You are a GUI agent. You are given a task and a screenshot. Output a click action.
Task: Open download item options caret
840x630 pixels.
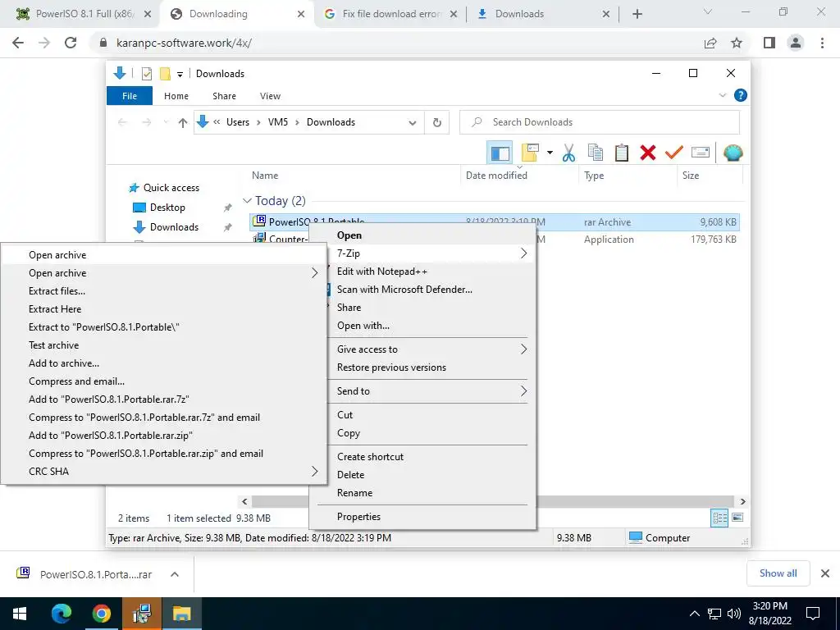175,574
